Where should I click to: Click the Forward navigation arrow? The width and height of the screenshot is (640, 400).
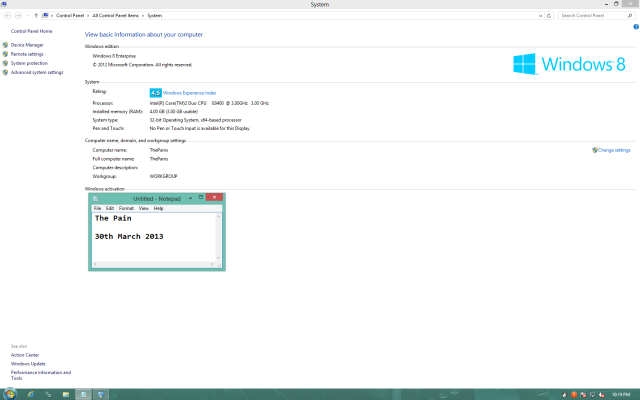click(x=18, y=16)
